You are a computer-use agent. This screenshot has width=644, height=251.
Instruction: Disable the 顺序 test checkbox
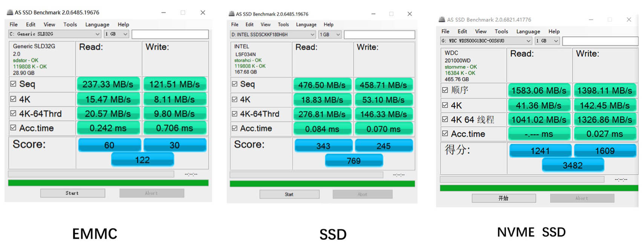pyautogui.click(x=445, y=90)
